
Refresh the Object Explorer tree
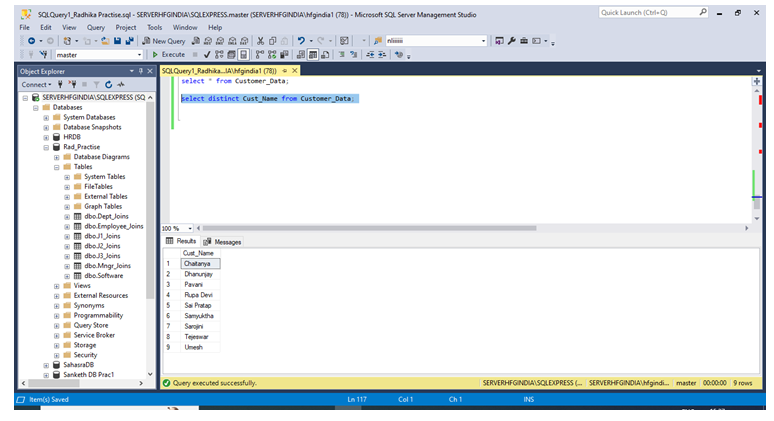click(x=109, y=85)
